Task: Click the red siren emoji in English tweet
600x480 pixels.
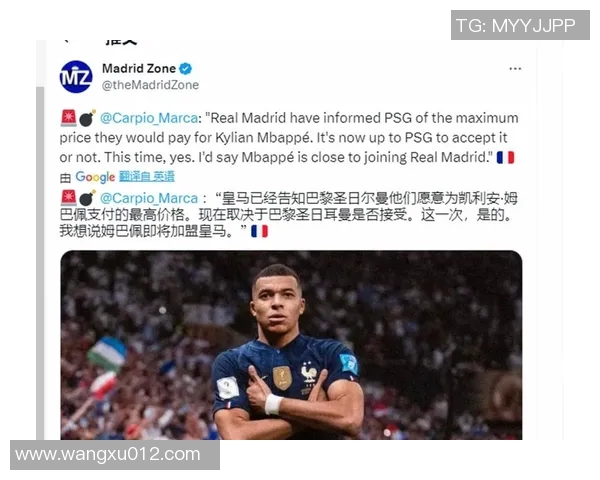Action: 68,118
